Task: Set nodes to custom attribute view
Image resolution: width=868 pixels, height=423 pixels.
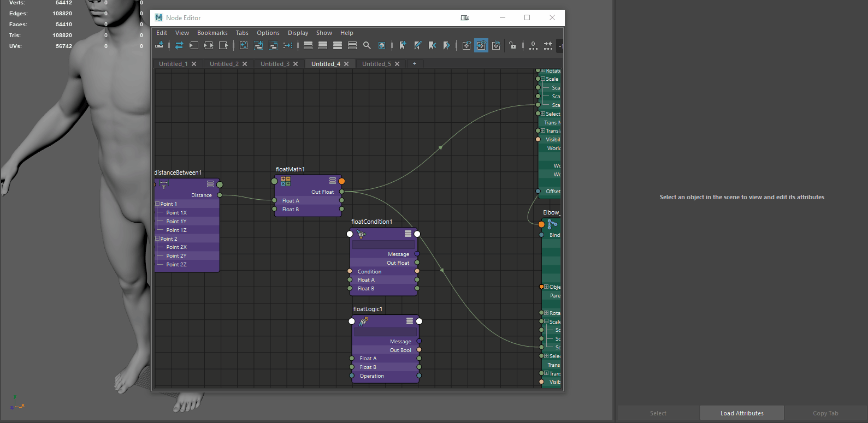Action: click(352, 45)
